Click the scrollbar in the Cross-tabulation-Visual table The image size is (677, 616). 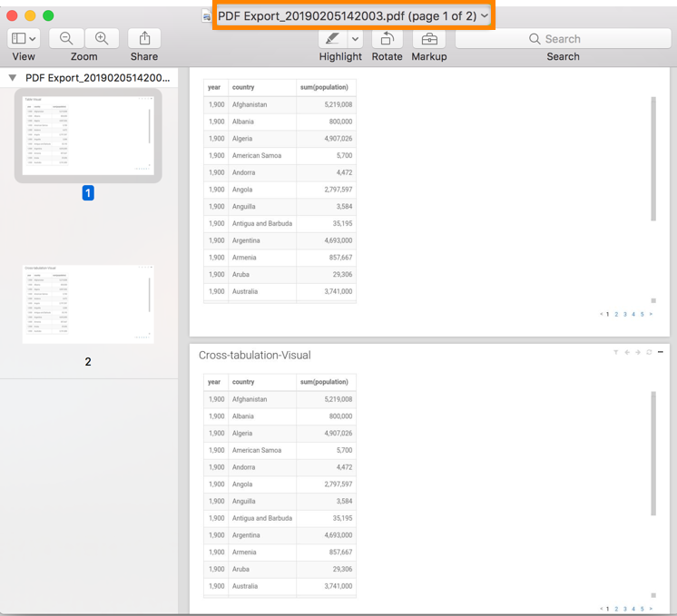click(653, 454)
